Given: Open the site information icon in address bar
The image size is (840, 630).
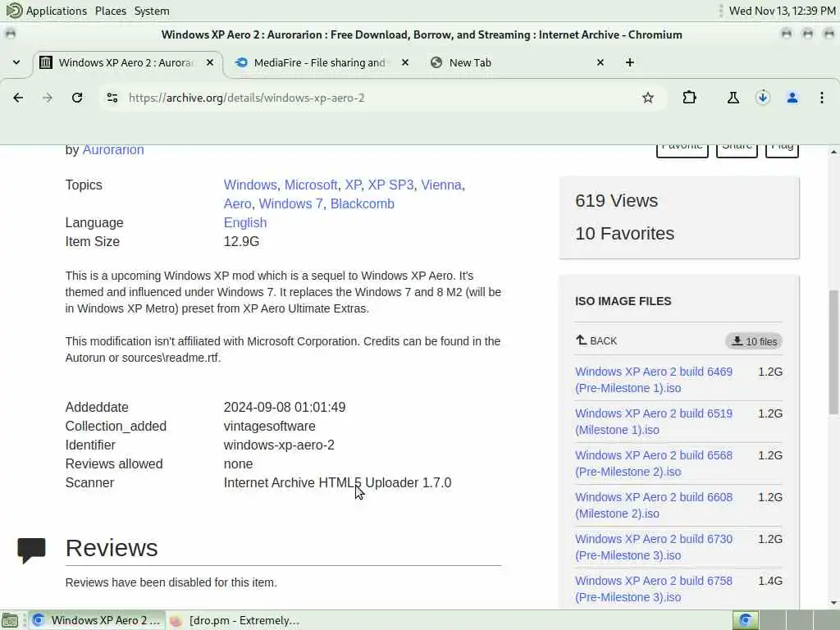Looking at the screenshot, I should click(x=112, y=98).
